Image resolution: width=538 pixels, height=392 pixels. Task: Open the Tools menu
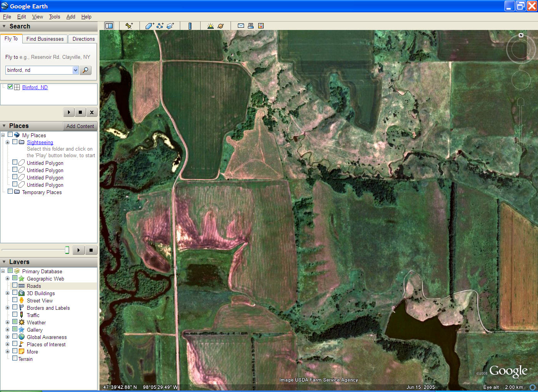55,17
